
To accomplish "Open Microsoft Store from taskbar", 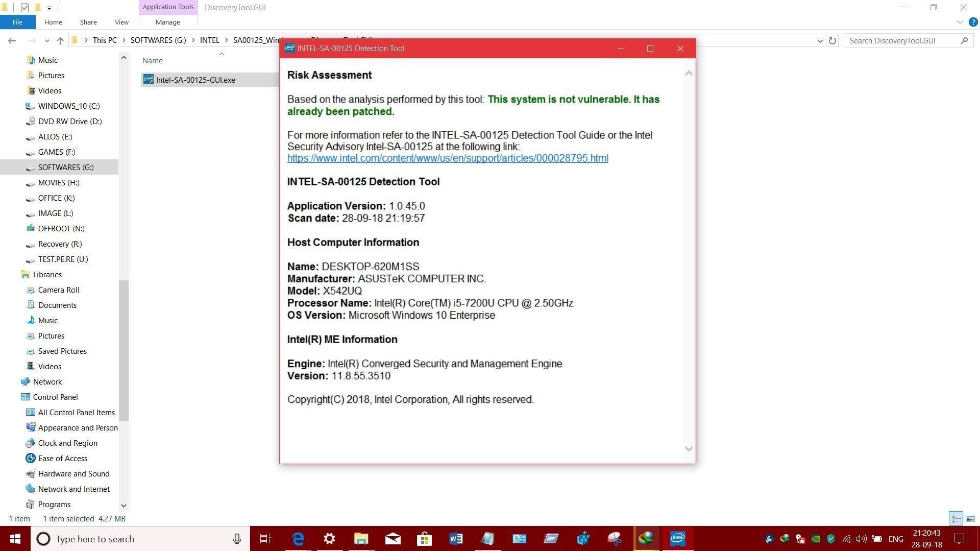I will click(x=424, y=539).
